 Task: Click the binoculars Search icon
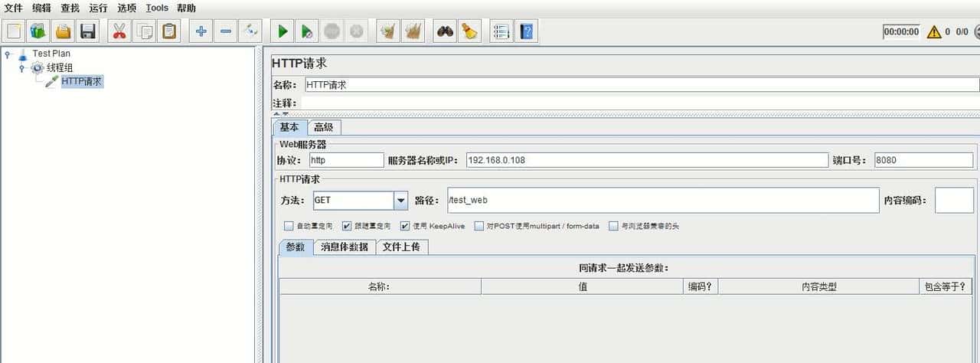point(445,31)
